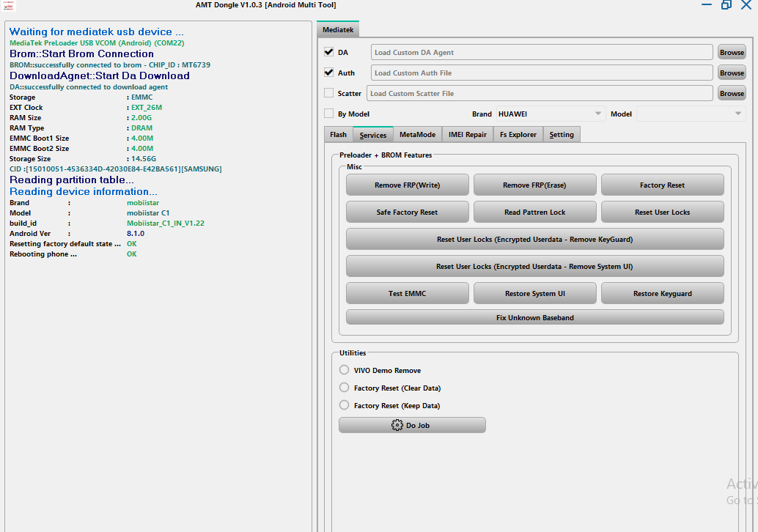Viewport: 758px width, 532px height.
Task: Click the Storage Size 14.56G value
Action: [144, 158]
